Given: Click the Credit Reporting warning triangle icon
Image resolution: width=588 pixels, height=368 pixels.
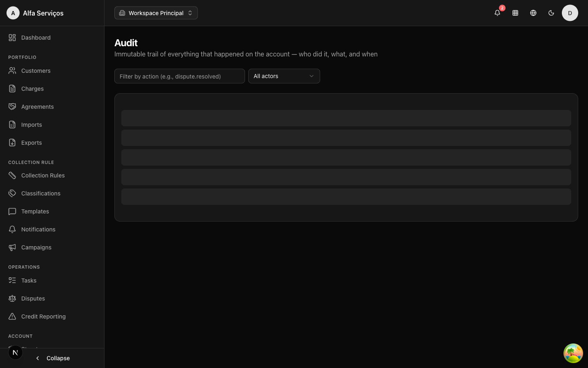Looking at the screenshot, I should click(x=12, y=316).
